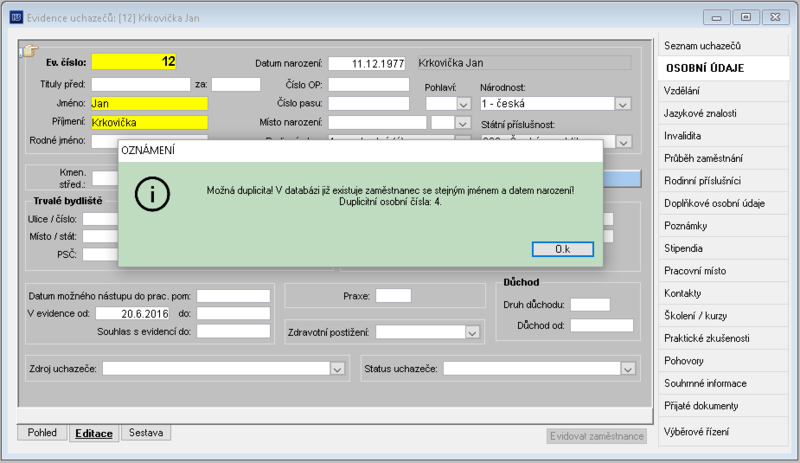This screenshot has height=463, width=800.
Task: Expand the Národnost dropdown
Action: click(622, 104)
